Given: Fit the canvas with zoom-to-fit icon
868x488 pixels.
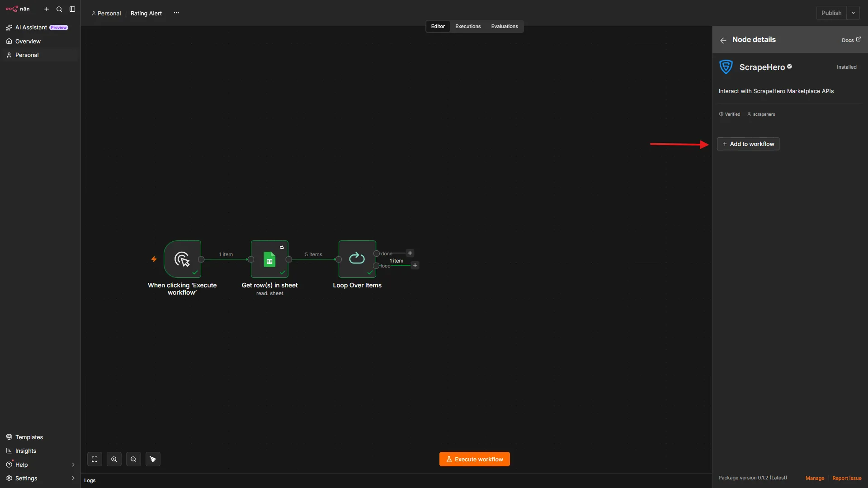Looking at the screenshot, I should (94, 459).
